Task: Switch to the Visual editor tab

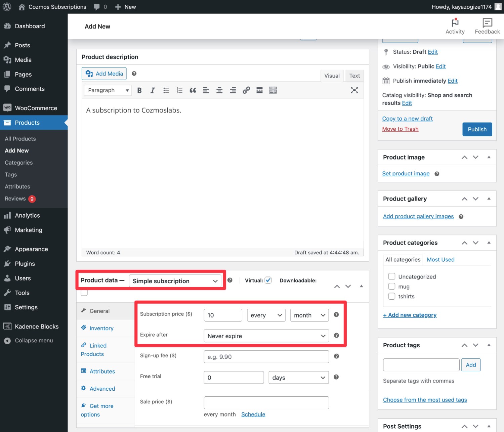Action: 332,76
